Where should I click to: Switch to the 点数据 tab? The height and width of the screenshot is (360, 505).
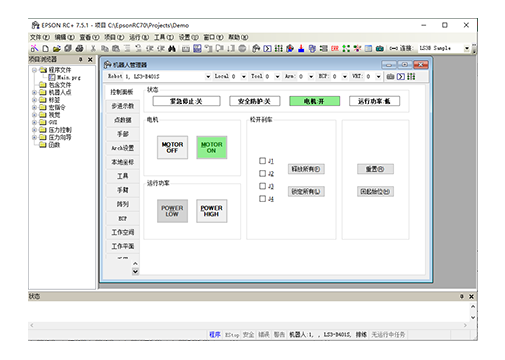point(123,120)
